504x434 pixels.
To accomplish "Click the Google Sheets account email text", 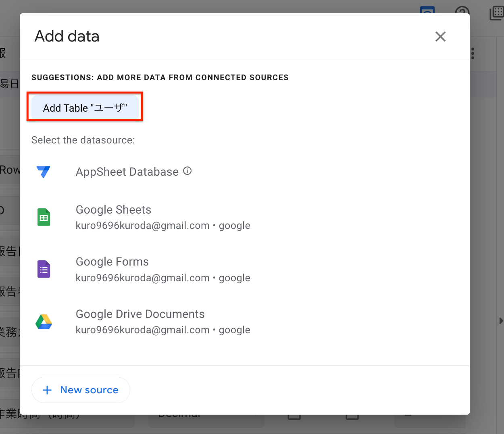I will pyautogui.click(x=143, y=225).
